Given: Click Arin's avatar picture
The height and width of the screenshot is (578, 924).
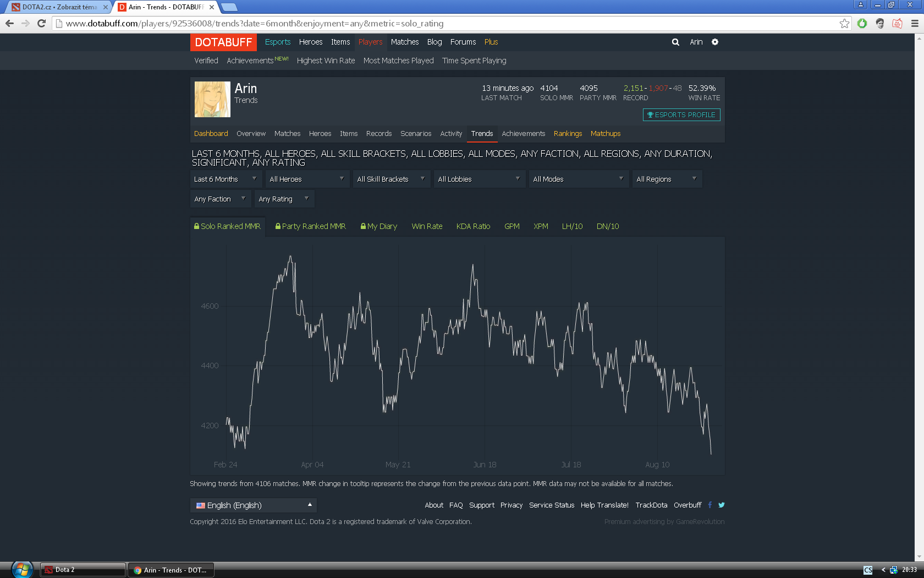Looking at the screenshot, I should click(212, 99).
